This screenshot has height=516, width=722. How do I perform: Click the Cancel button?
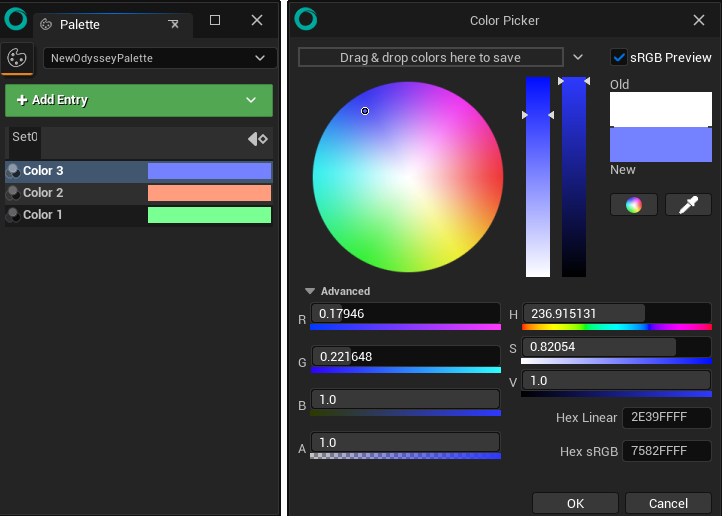pyautogui.click(x=668, y=503)
